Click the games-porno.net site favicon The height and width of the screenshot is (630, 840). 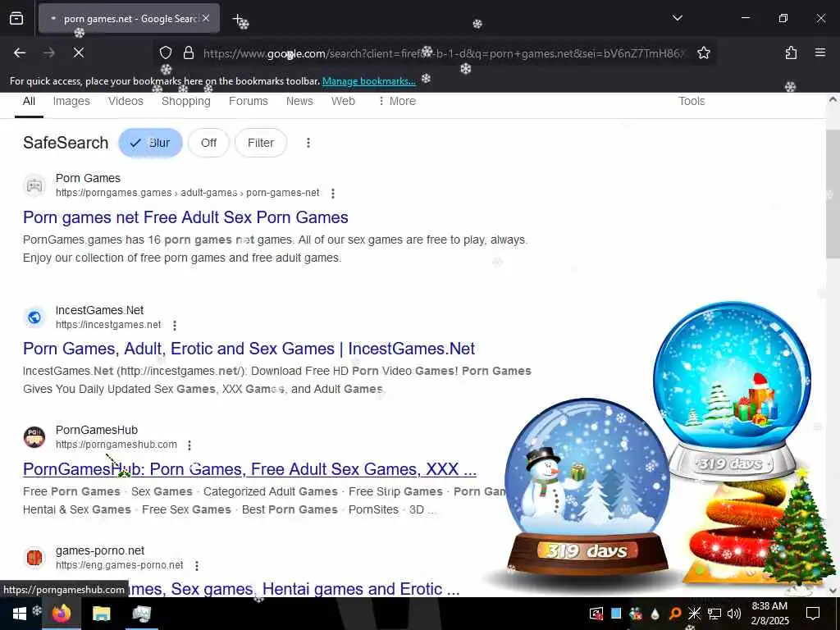point(34,558)
